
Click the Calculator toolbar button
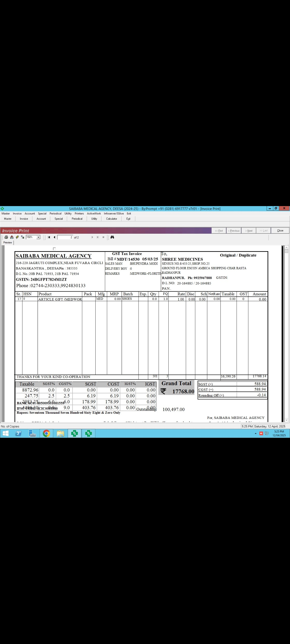(x=111, y=219)
